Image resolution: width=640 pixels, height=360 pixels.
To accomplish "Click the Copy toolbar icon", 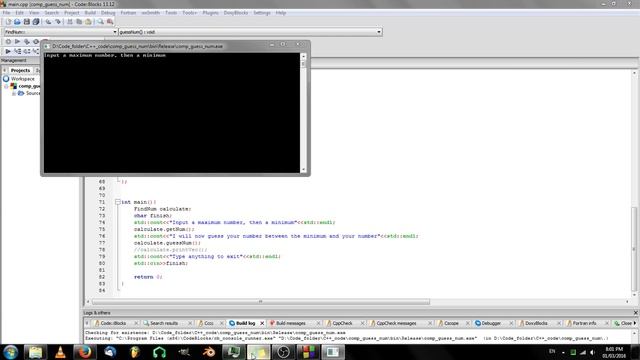I will [x=79, y=22].
